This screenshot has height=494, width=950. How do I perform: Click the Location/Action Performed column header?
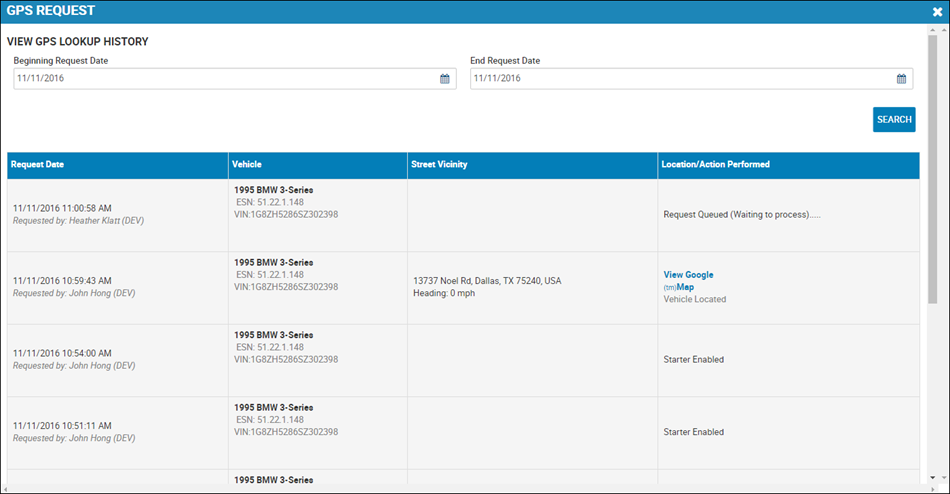click(x=789, y=165)
